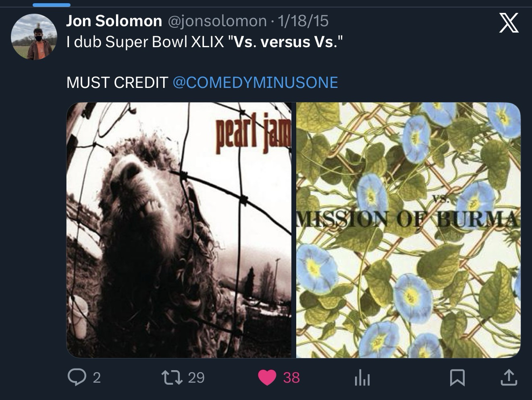The height and width of the screenshot is (400, 532).
Task: Click the X logo in corner
Action: (509, 23)
